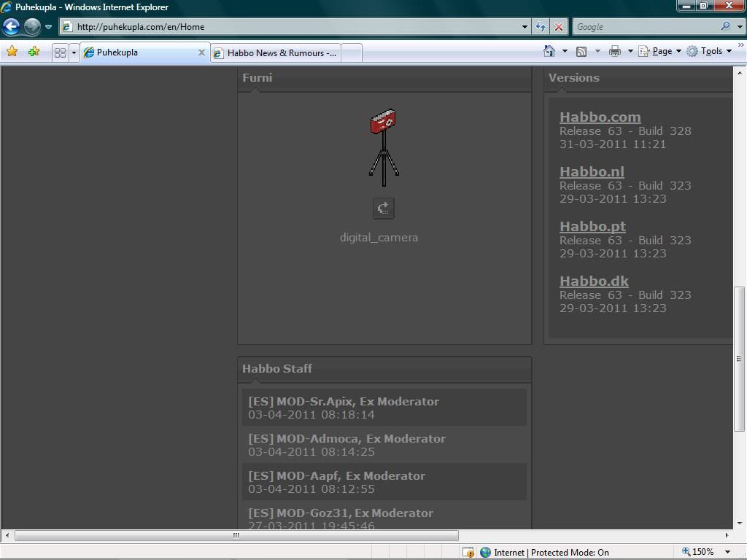
Task: Open the Habbo.com version link
Action: click(x=600, y=117)
